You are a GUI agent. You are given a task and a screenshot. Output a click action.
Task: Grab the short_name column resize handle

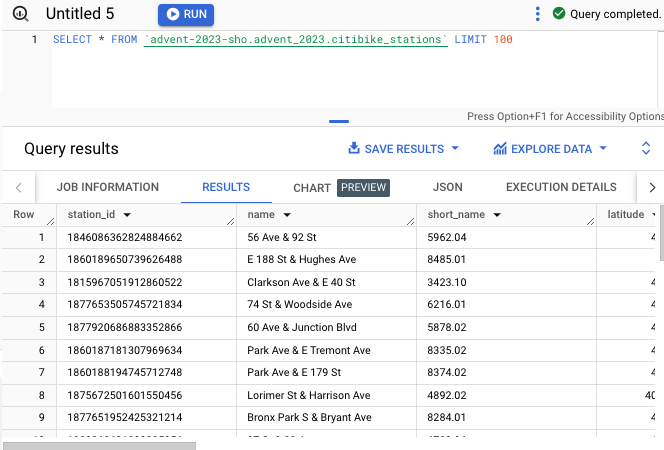(591, 221)
